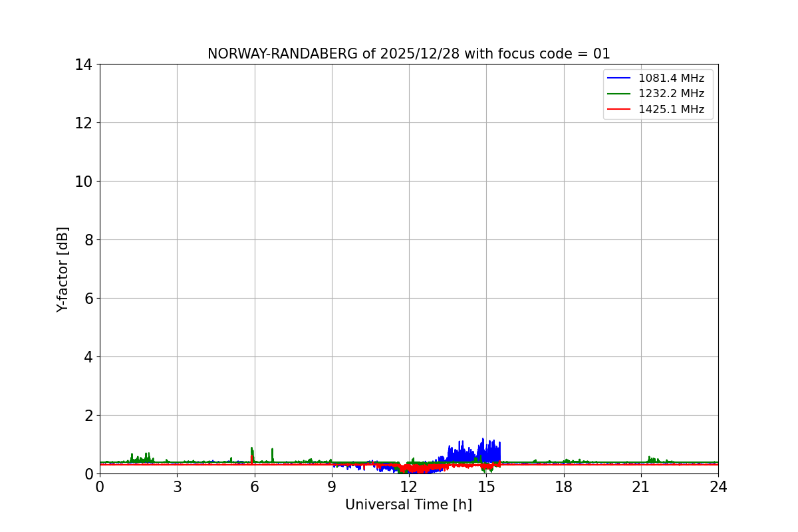798x532 pixels.
Task: Click the x-axis tick label 9
Action: (x=332, y=487)
